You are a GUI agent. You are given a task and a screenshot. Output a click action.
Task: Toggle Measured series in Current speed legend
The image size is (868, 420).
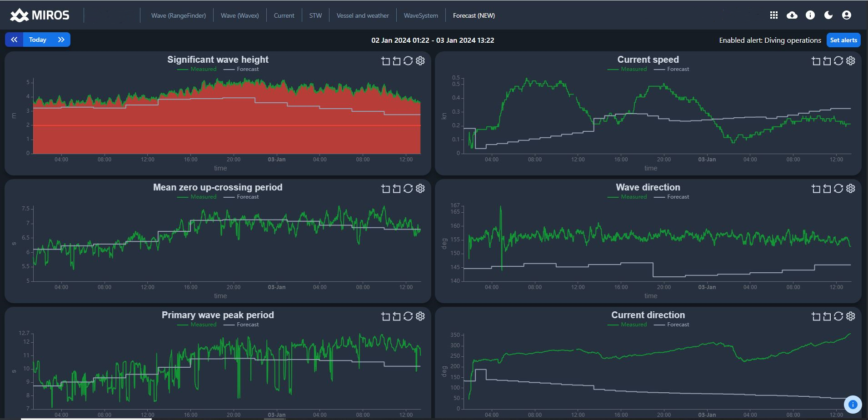tap(628, 69)
